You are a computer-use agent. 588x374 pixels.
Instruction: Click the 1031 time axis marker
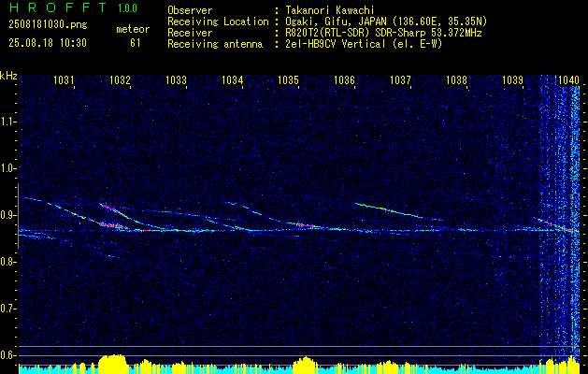point(64,79)
